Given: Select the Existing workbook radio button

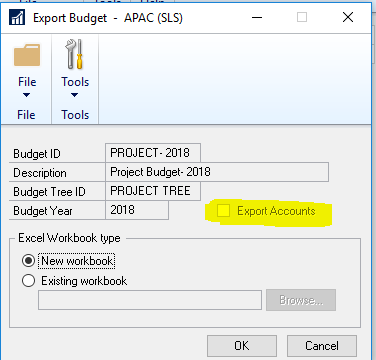Looking at the screenshot, I should pyautogui.click(x=28, y=281).
